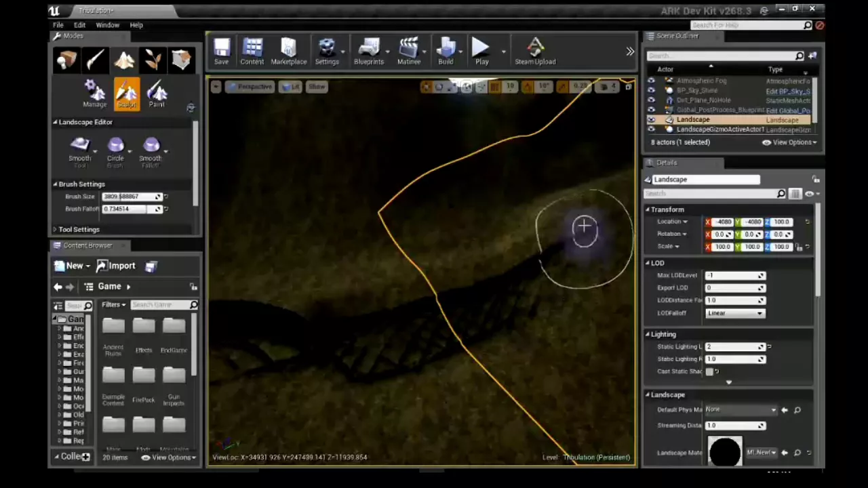Screen dimensions: 868x488
Task: Click the Edit BP_Sky_Sphere link
Action: 787,91
